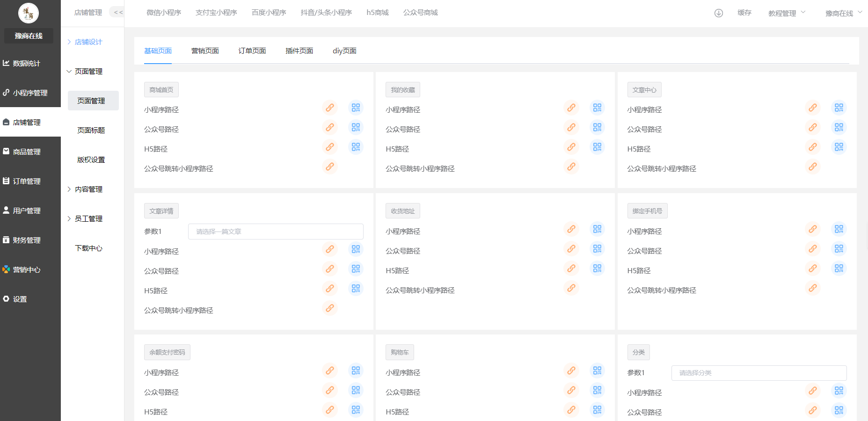Go to 微信小程序 in top navigation
This screenshot has height=421, width=868.
click(x=164, y=13)
